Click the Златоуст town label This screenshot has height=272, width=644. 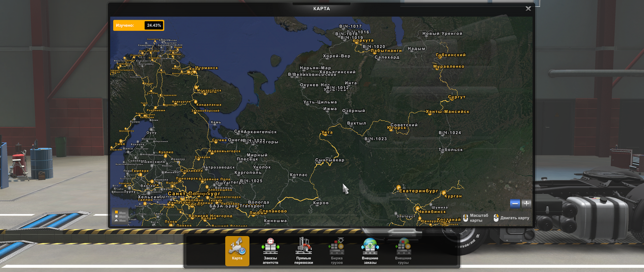click(x=406, y=217)
